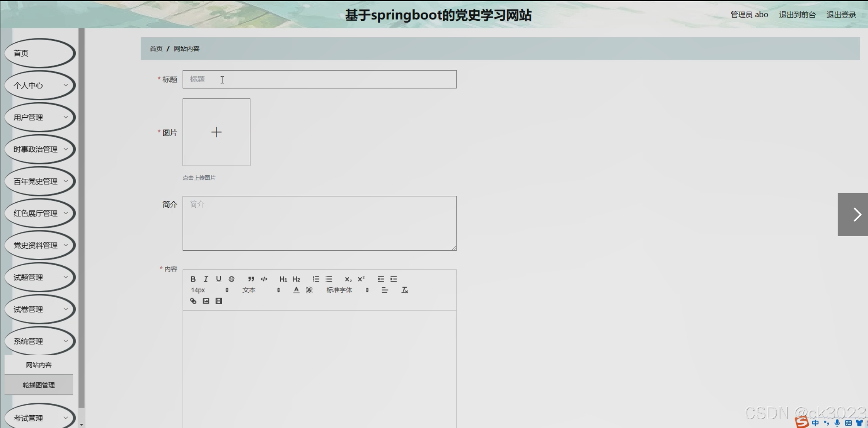
Task: Open the 轮播图管理 submenu item
Action: click(x=39, y=385)
